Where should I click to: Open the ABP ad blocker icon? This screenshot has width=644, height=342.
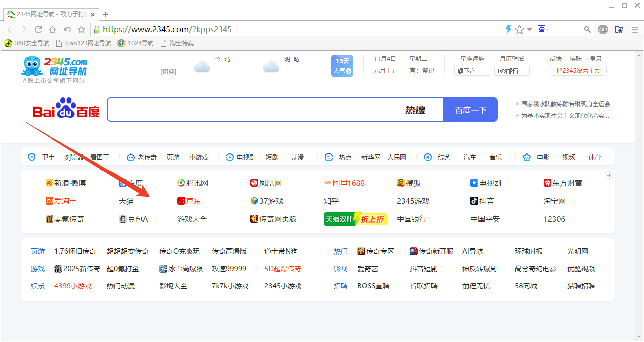pos(603,29)
